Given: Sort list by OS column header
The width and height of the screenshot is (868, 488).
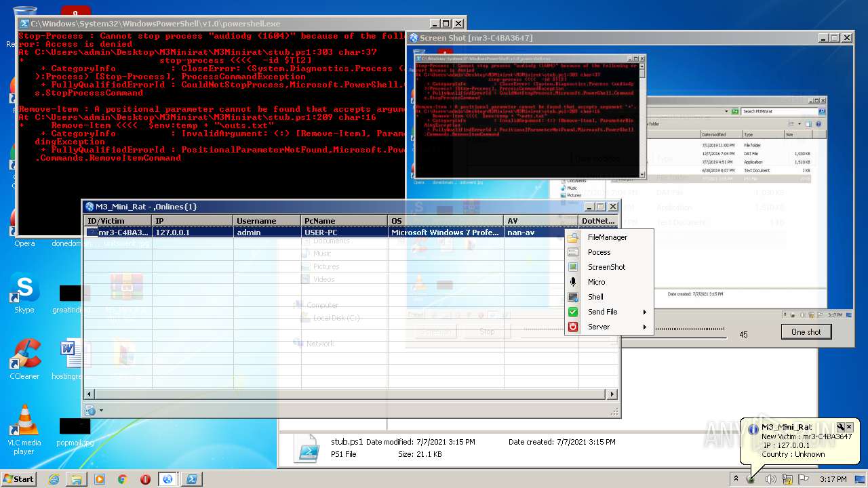Looking at the screenshot, I should [446, 221].
